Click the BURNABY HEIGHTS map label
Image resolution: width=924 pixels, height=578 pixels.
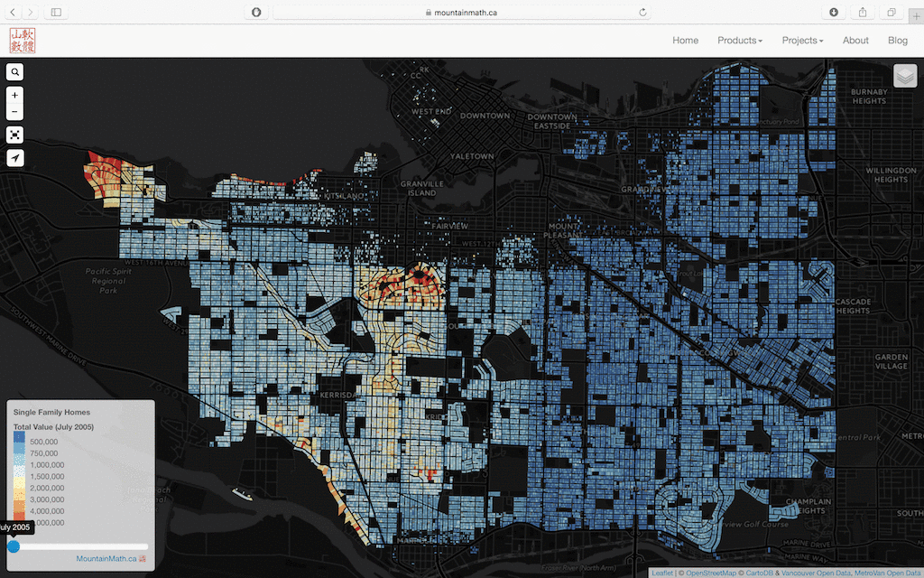point(869,96)
